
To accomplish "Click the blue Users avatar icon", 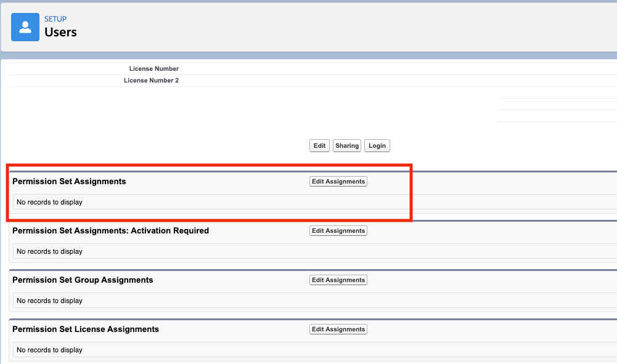I will coord(25,27).
